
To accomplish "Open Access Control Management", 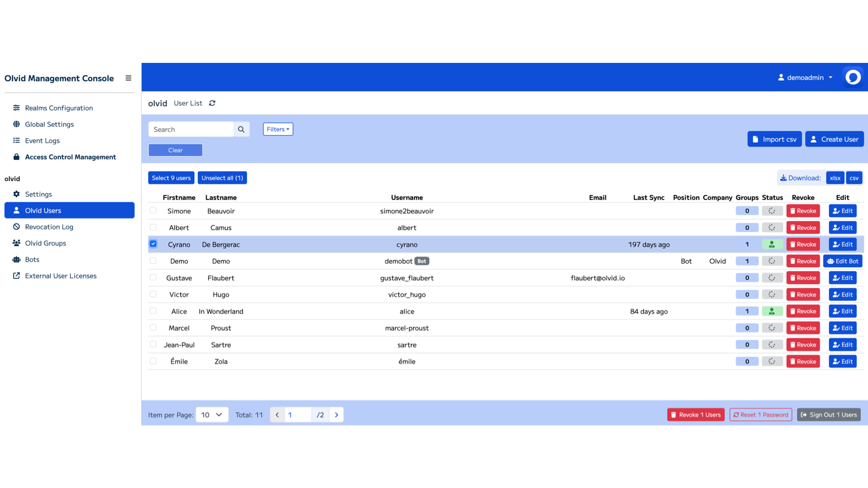I will click(69, 157).
